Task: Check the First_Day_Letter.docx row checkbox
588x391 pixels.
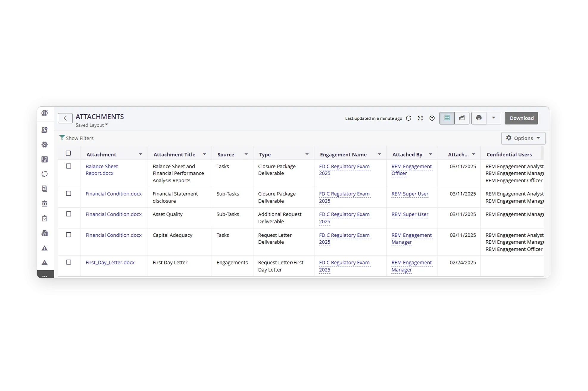Action: pos(68,262)
